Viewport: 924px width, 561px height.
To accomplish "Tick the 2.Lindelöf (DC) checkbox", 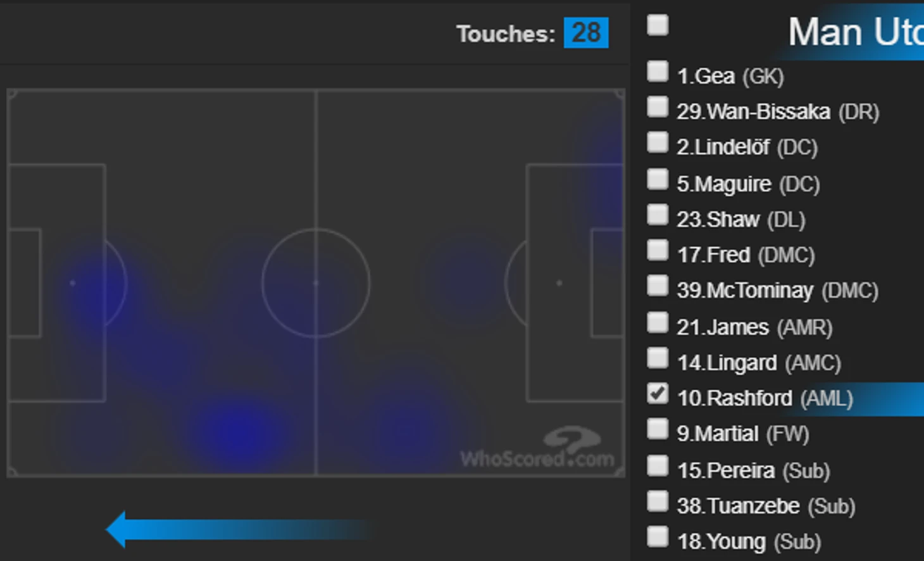I will click(x=658, y=142).
